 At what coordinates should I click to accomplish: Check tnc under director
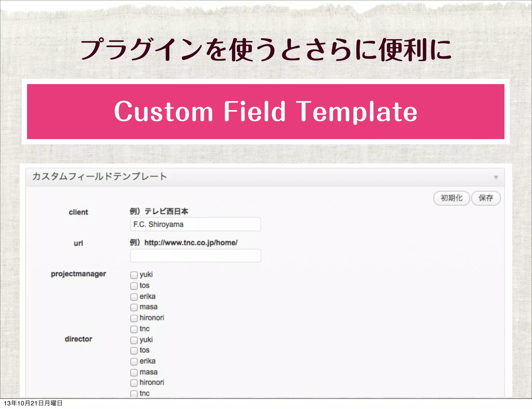134,394
